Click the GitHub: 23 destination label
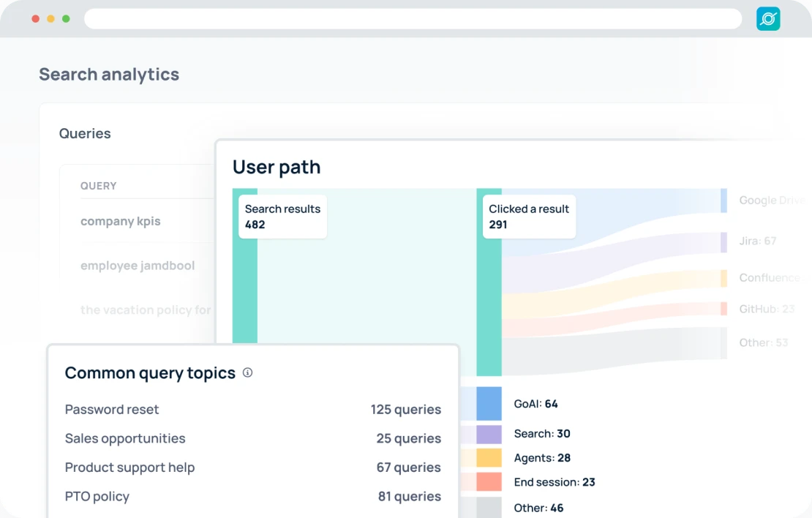 [x=767, y=309]
